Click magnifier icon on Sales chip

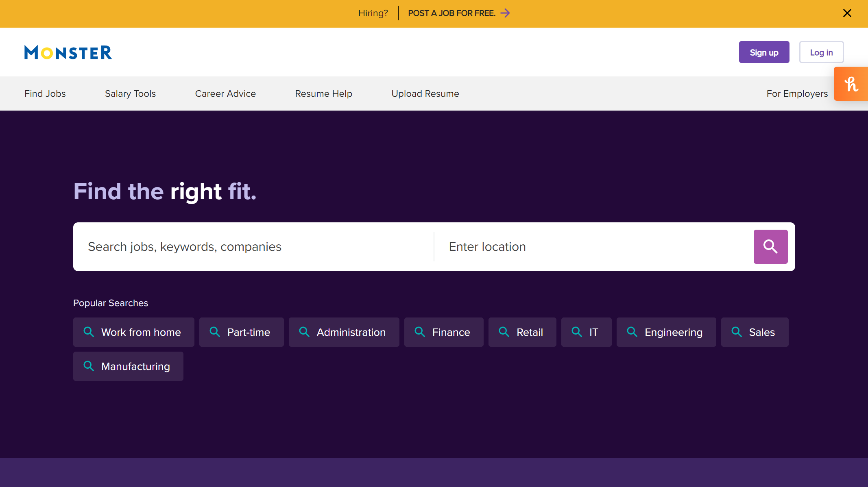(737, 332)
